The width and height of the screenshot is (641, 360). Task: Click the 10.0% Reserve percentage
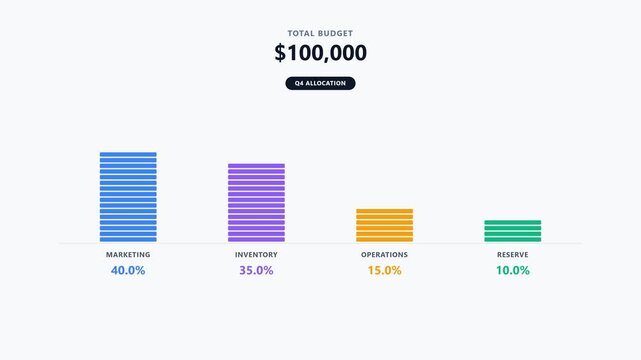[513, 271]
